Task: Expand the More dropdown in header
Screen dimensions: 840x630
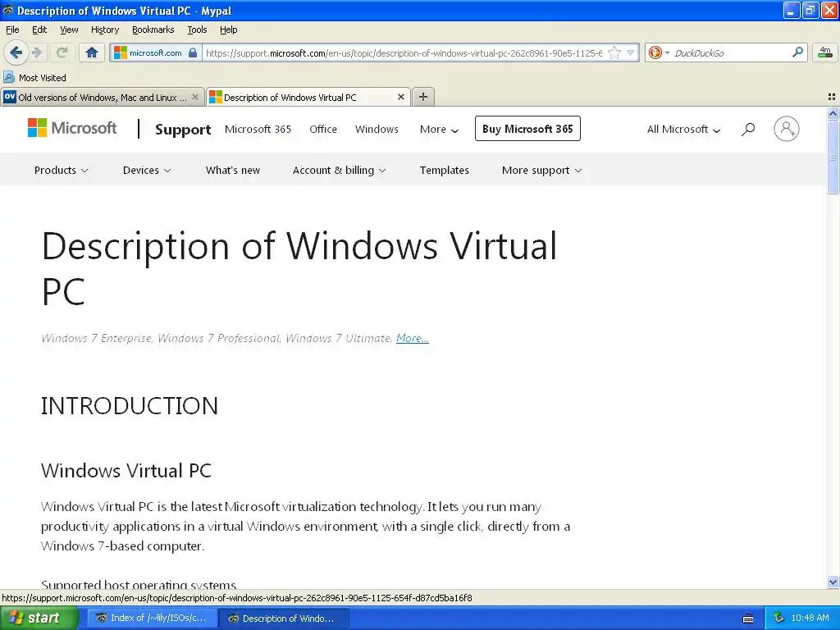Action: [x=440, y=129]
